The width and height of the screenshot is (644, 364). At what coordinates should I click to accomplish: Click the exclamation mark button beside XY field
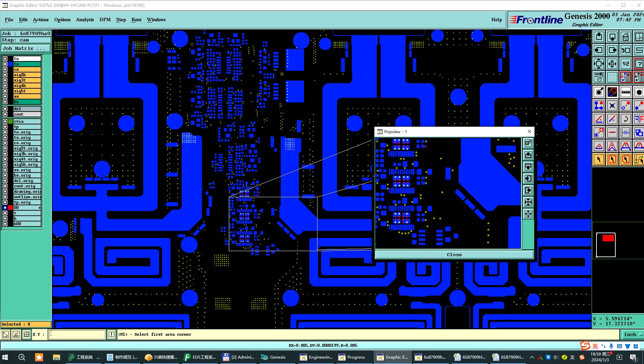(112, 334)
